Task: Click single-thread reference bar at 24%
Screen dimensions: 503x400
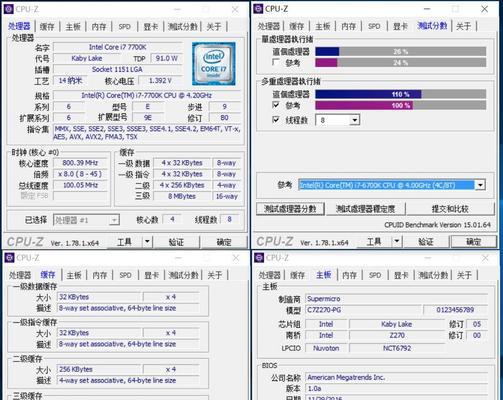Action: click(x=400, y=62)
